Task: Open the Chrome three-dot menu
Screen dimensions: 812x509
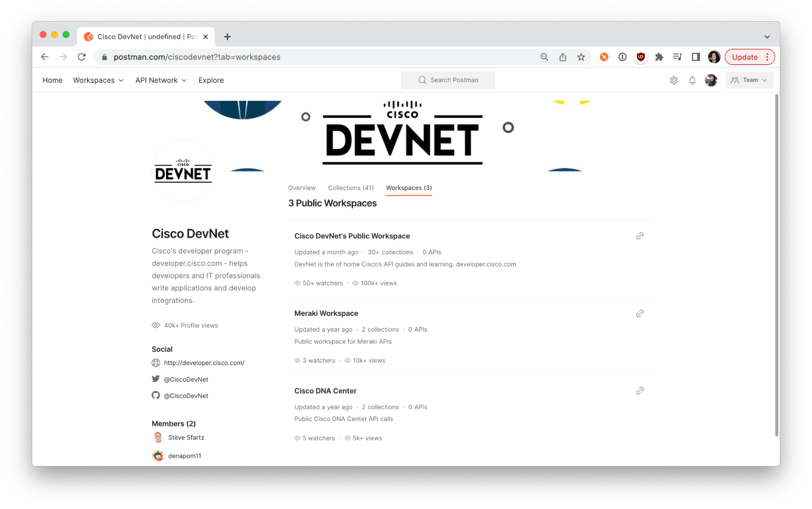Action: coord(767,57)
